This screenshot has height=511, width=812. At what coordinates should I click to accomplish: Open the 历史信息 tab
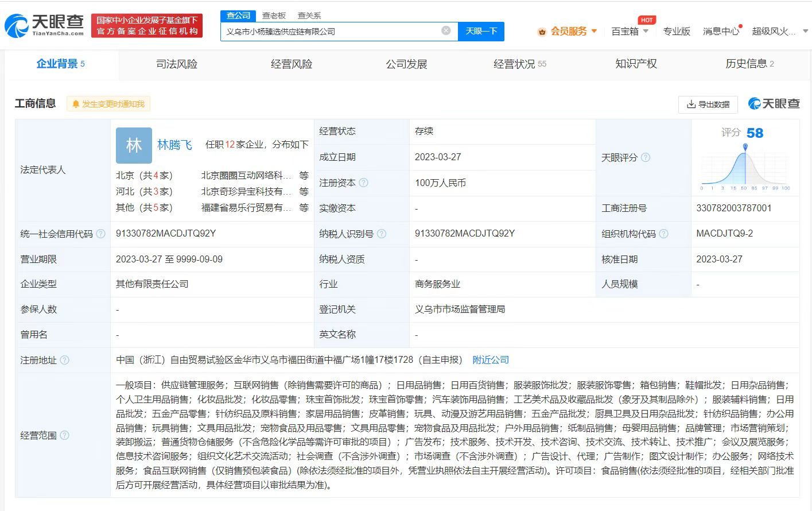click(x=747, y=64)
